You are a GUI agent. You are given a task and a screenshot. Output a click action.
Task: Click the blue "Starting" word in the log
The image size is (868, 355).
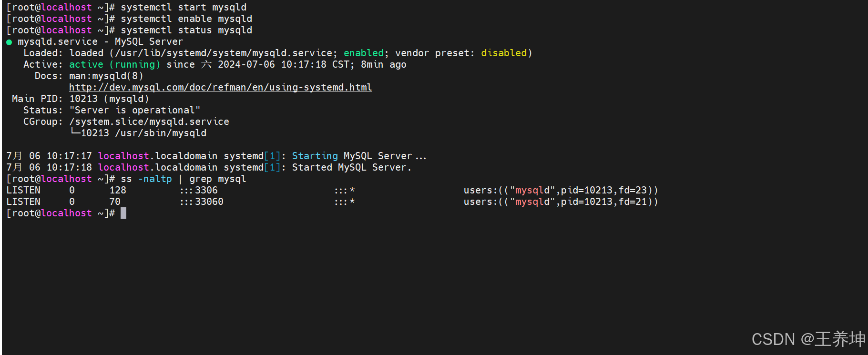315,156
